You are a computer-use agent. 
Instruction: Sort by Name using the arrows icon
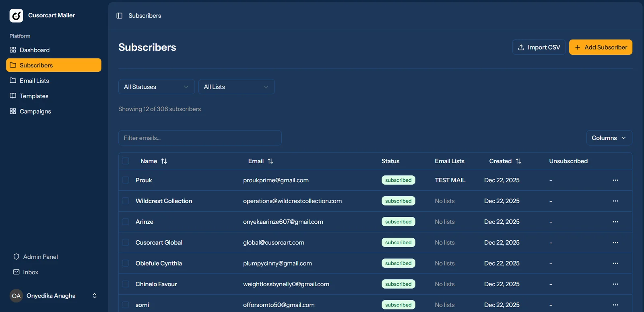[x=164, y=161]
